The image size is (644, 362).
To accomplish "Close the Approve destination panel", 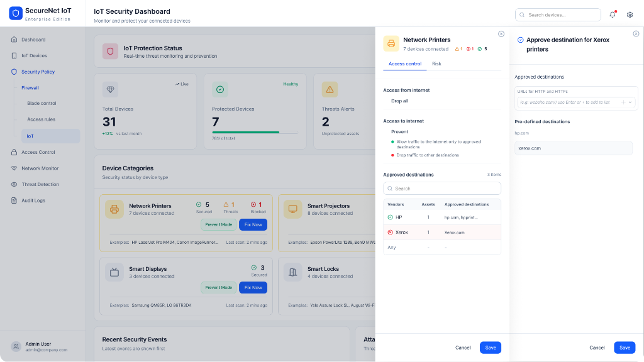I will [x=636, y=34].
